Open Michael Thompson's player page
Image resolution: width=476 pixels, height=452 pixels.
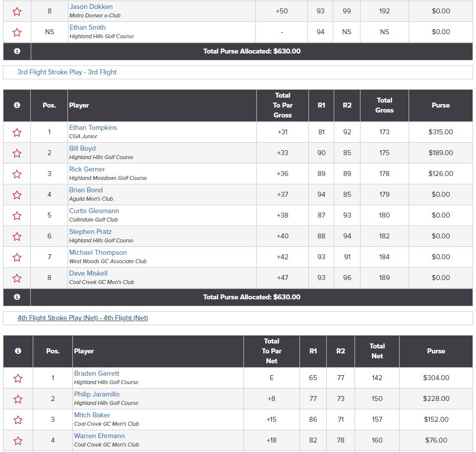click(98, 253)
